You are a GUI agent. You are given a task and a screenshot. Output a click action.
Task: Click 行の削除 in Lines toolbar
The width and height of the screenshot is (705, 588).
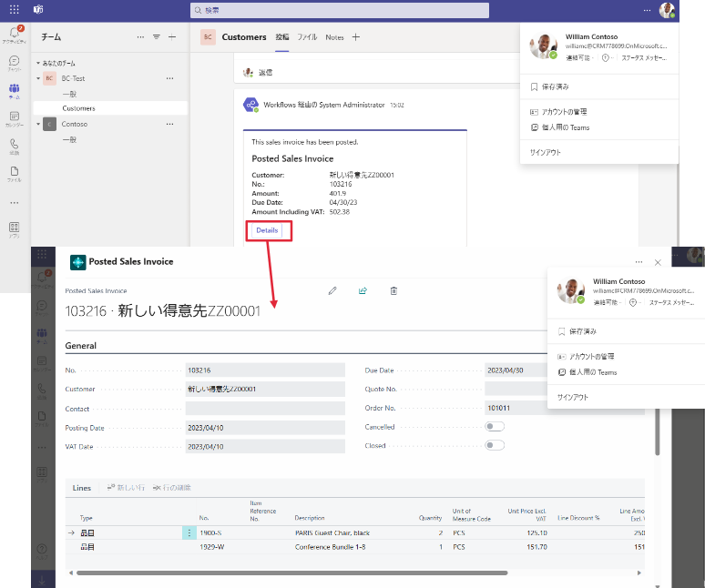172,487
